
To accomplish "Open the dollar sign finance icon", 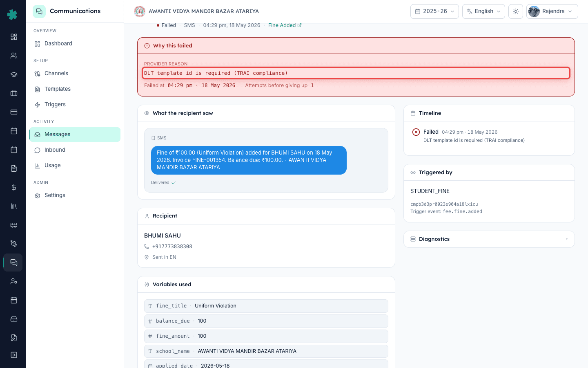I will pyautogui.click(x=14, y=187).
